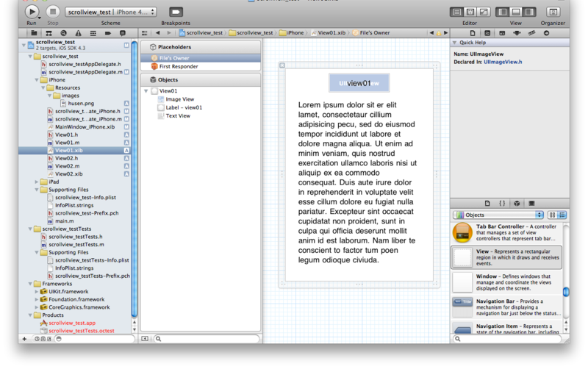Show the Object library cube icon

tap(517, 204)
